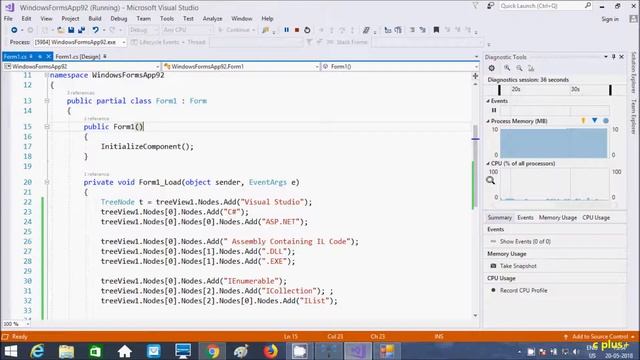
Task: Click Show Events (0 of 0) link
Action: tap(525, 242)
